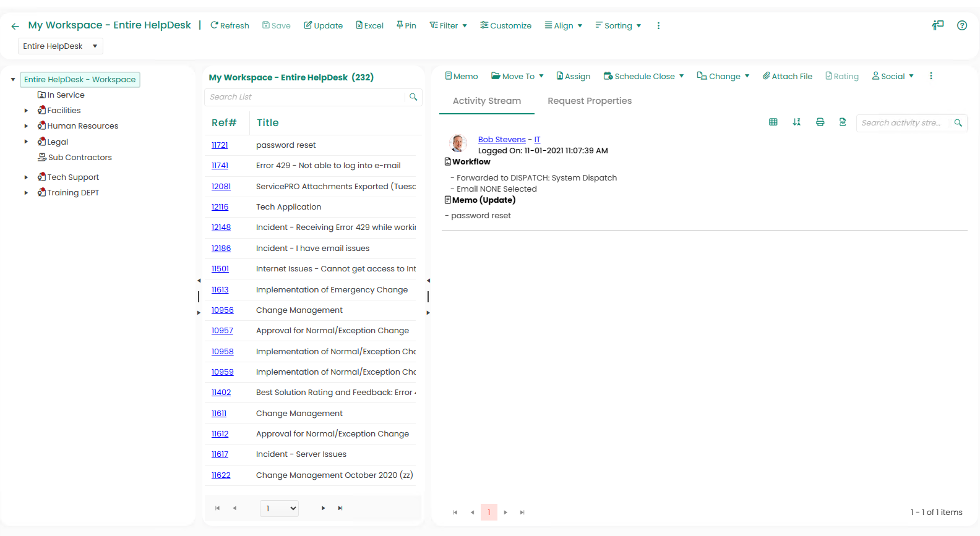The image size is (980, 536).
Task: Expand the Tech Support tree folder
Action: pos(26,177)
